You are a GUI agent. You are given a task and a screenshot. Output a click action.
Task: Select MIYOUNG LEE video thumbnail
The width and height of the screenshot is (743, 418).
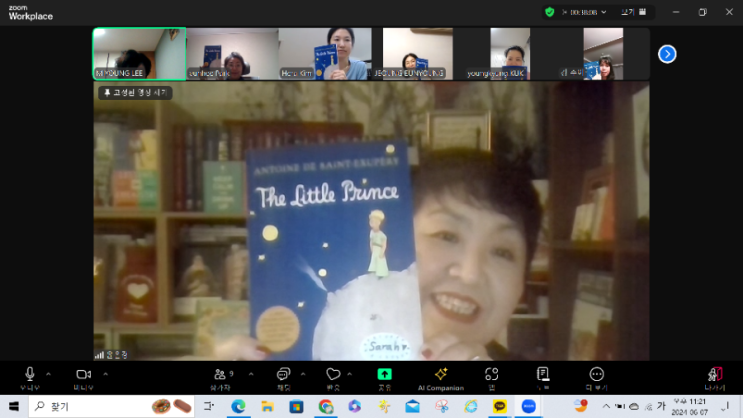coord(139,54)
